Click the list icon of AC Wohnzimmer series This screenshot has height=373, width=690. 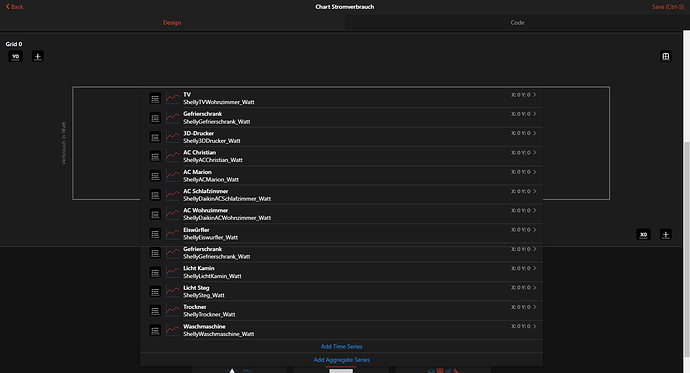pyautogui.click(x=155, y=214)
